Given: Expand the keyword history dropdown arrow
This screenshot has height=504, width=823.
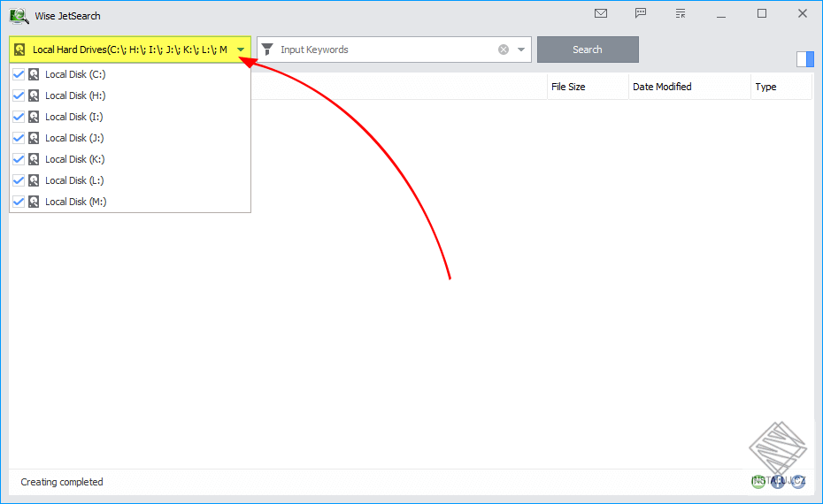Looking at the screenshot, I should [521, 50].
